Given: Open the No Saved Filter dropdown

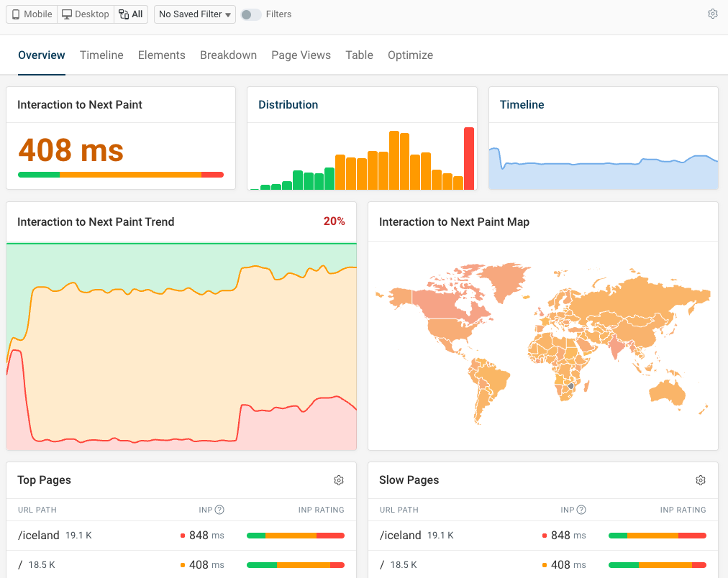Looking at the screenshot, I should coord(194,14).
